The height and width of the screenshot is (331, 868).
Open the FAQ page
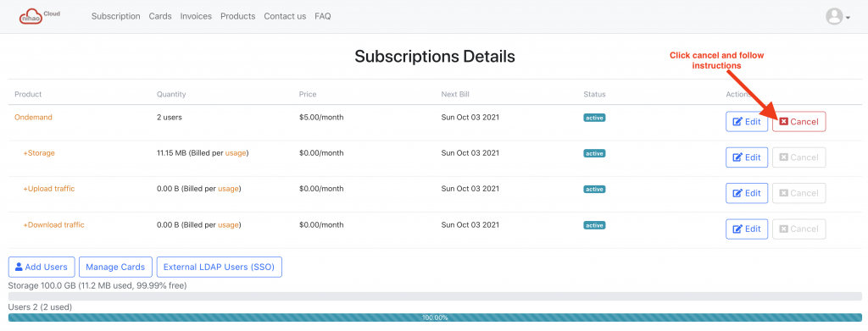(x=323, y=17)
